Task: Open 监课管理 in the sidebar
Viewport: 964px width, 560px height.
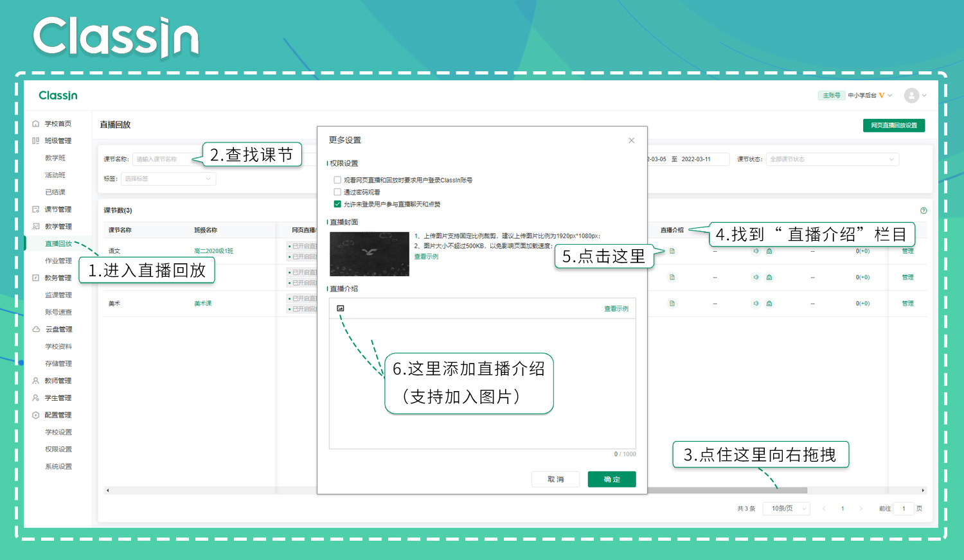Action: tap(58, 295)
